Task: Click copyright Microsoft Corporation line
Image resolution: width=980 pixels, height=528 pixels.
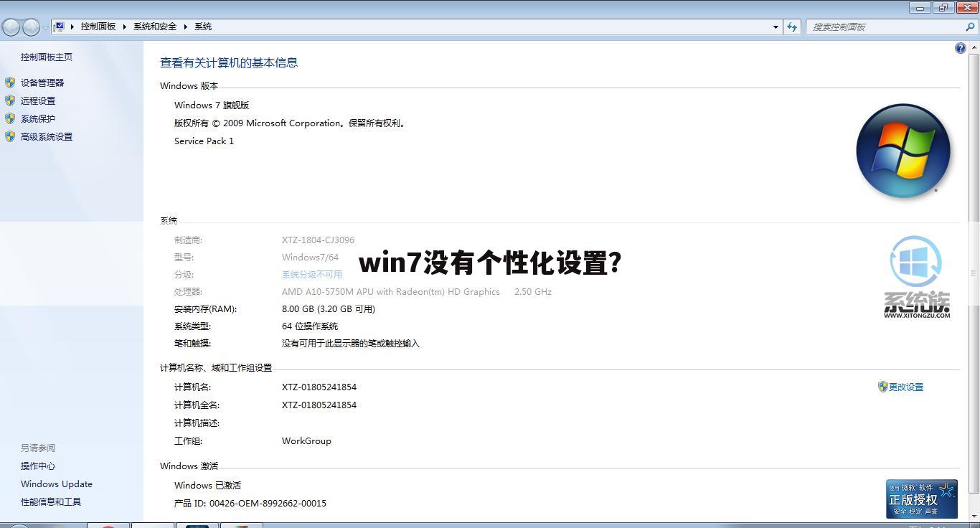Action: (x=291, y=123)
